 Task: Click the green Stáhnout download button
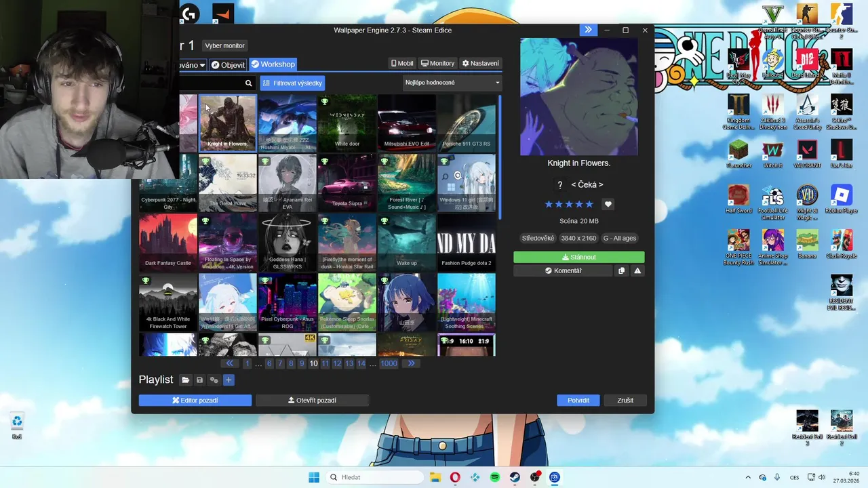(x=579, y=258)
